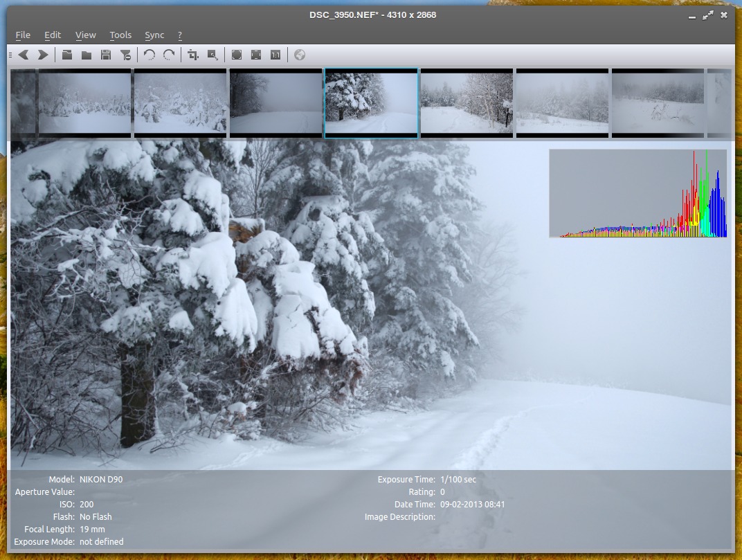The image size is (742, 560).
Task: Go to the next image arrow
Action: 43,55
